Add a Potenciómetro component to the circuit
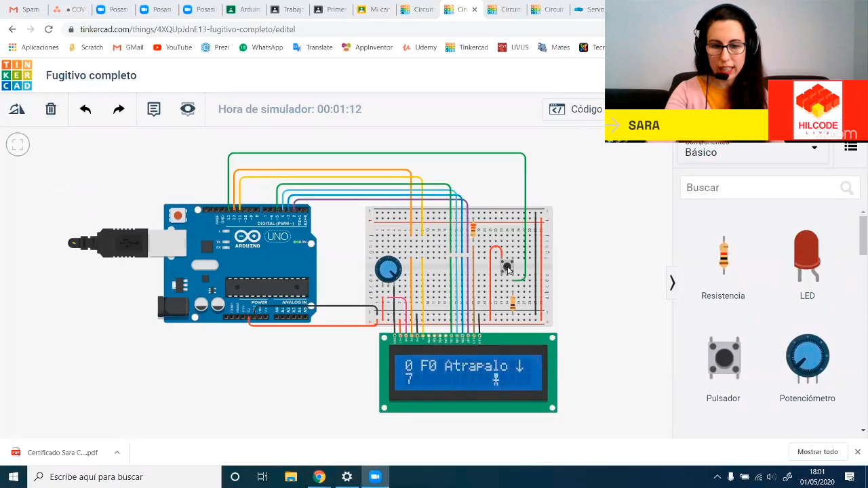The width and height of the screenshot is (868, 488). click(807, 358)
